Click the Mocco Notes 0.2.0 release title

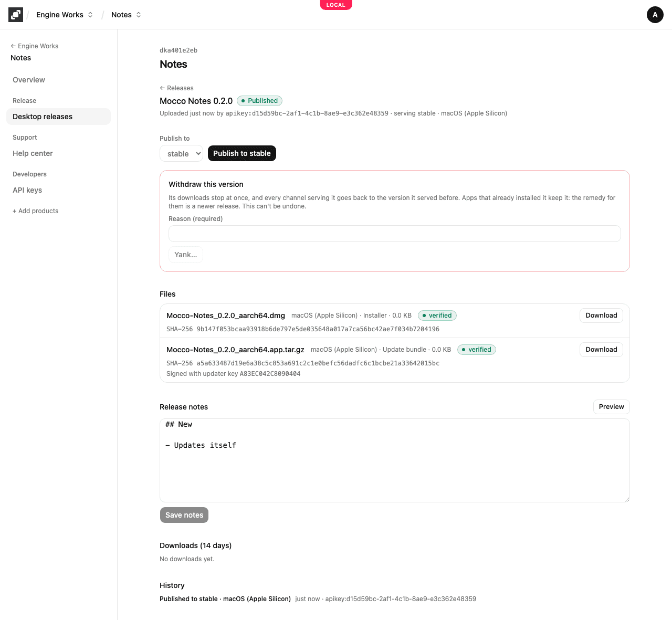(196, 101)
